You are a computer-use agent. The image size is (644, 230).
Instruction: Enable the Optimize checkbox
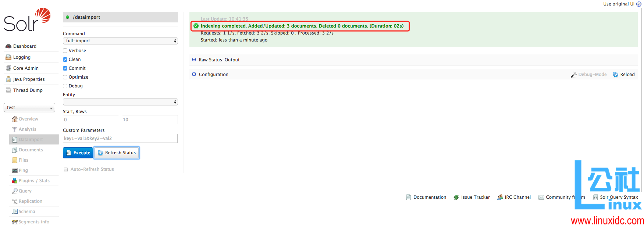[65, 77]
